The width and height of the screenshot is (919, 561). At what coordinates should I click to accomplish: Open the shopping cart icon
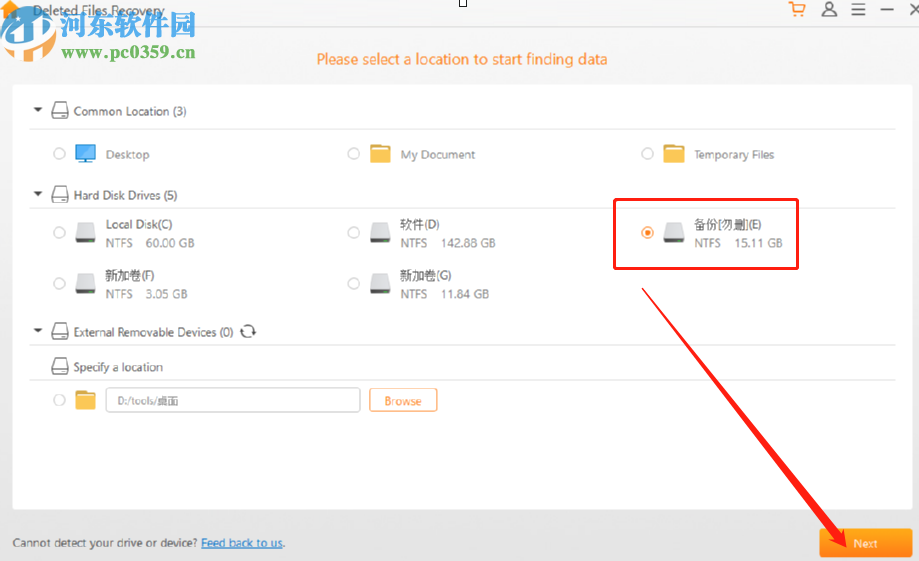[797, 9]
